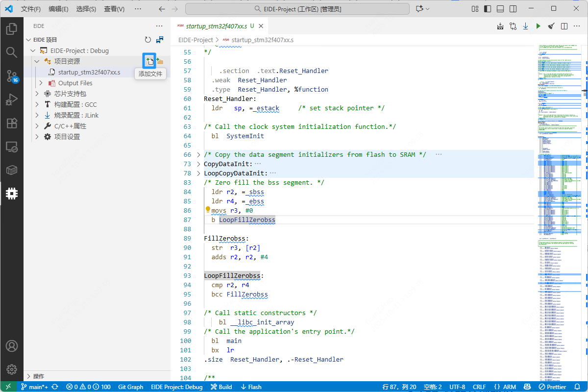Viewport: 588px width, 392px height.
Task: Toggle the split editor layout icon
Action: [x=564, y=26]
